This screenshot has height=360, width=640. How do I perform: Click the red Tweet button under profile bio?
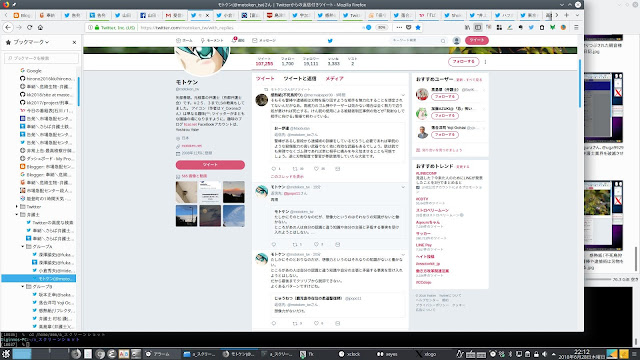tap(210, 164)
